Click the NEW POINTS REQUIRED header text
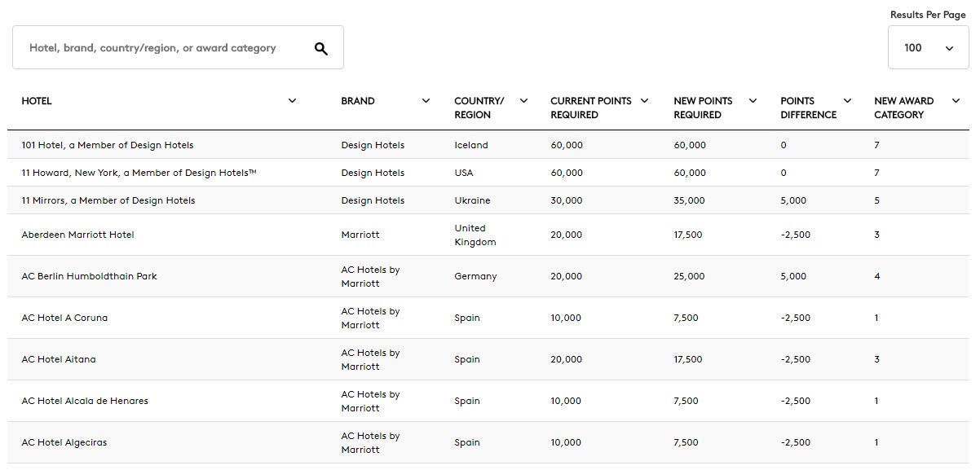The height and width of the screenshot is (470, 980). 703,108
